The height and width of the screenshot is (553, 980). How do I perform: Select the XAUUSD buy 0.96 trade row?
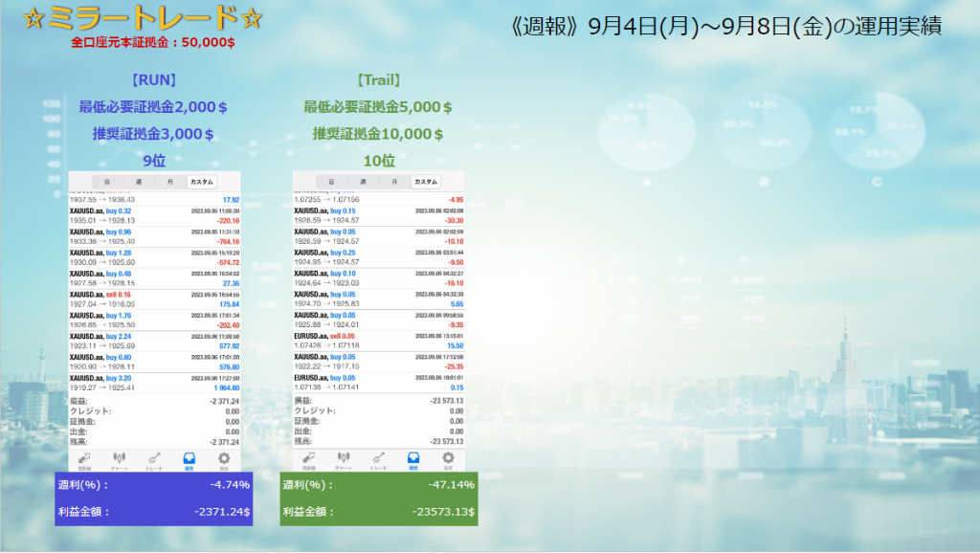click(154, 237)
